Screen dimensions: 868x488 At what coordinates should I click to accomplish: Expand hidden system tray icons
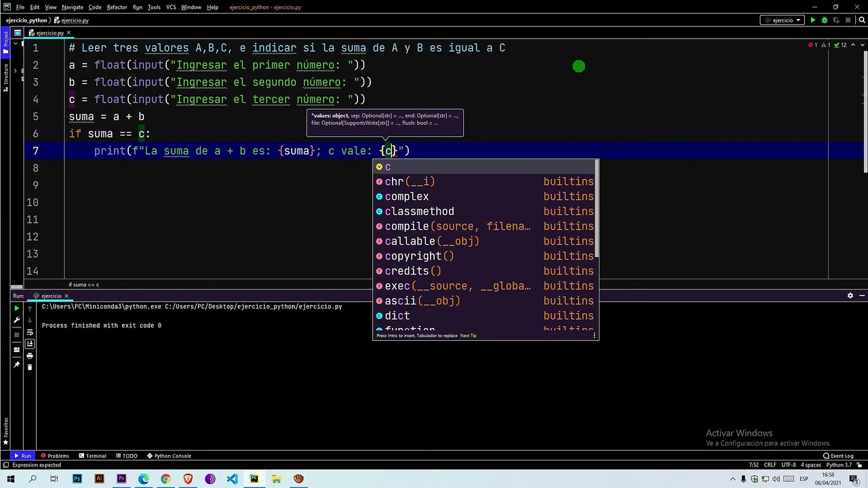click(x=731, y=479)
